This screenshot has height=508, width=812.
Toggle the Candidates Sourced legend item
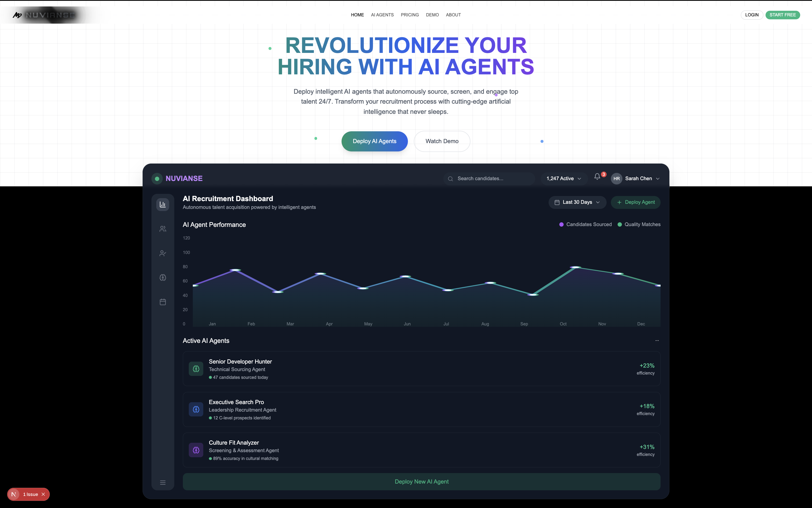(585, 224)
